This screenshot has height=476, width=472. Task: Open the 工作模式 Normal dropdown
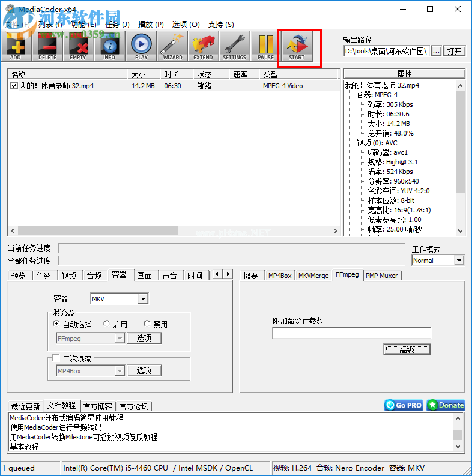click(x=459, y=261)
